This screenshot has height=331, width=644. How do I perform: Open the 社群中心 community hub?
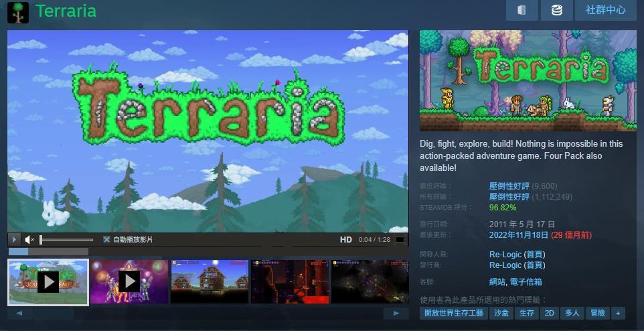605,10
